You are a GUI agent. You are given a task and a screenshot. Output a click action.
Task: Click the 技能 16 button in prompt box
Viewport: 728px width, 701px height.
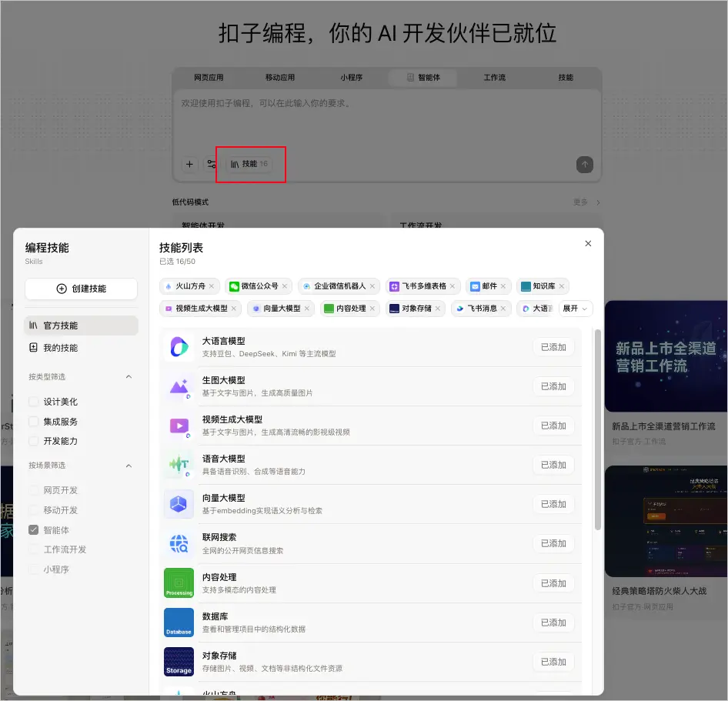pos(249,164)
